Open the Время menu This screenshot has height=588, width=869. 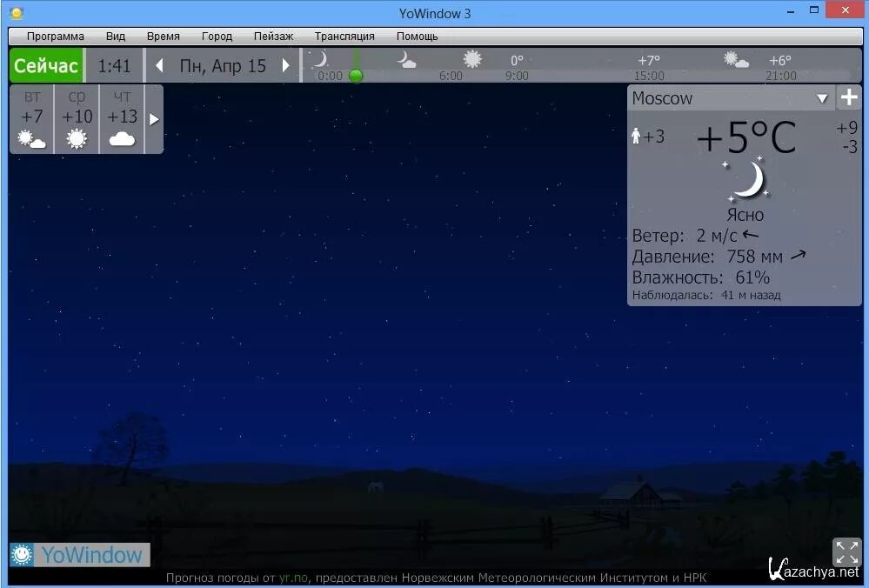click(x=163, y=37)
